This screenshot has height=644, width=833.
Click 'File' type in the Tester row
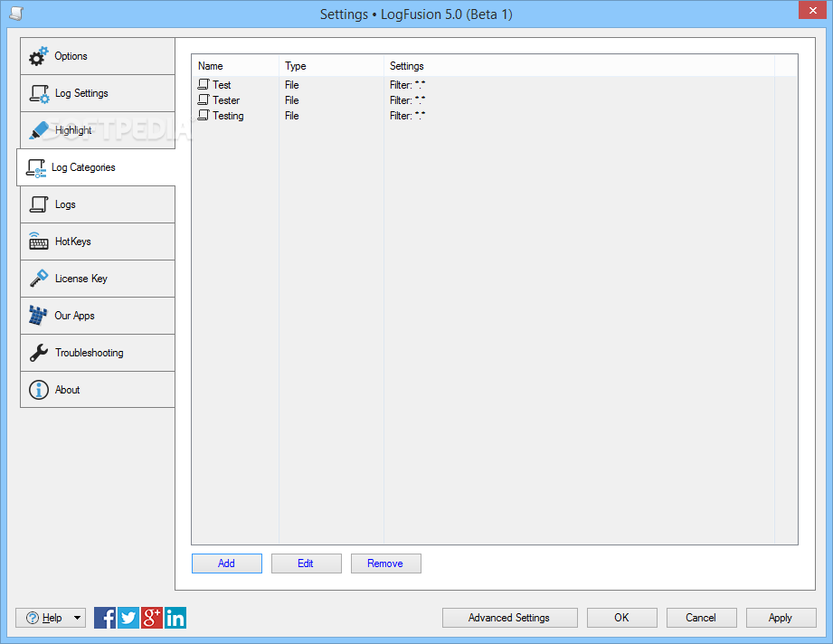pos(291,99)
